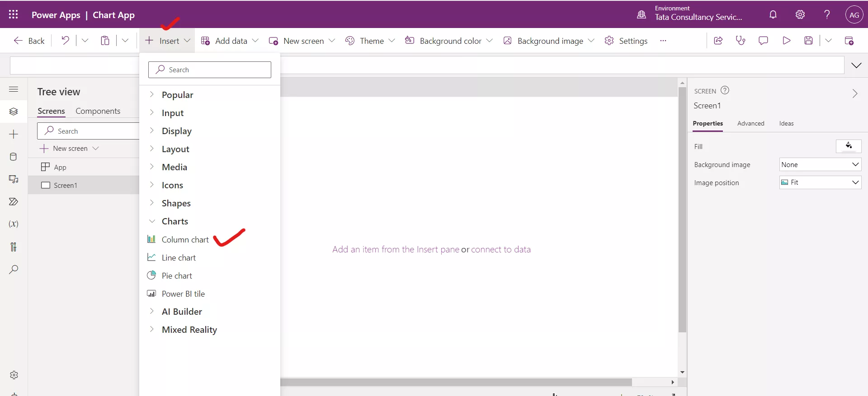Expand the Mixed Reality category
Screen dimensions: 868x396
[152, 329]
